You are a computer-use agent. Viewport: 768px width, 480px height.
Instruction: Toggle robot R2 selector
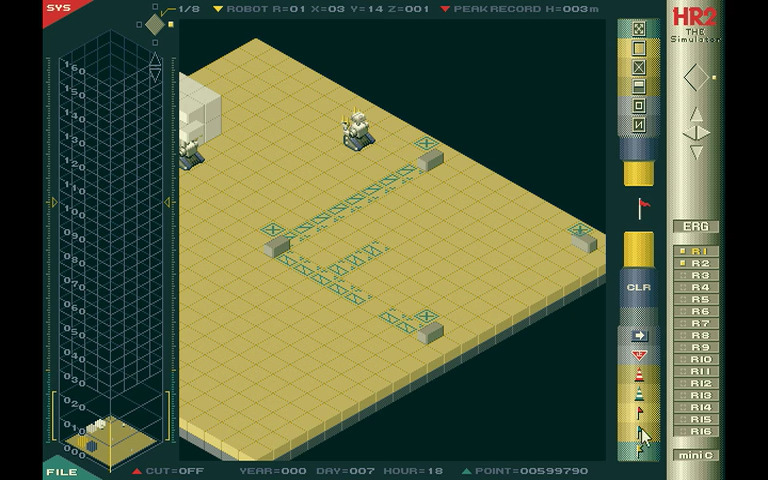tap(696, 264)
